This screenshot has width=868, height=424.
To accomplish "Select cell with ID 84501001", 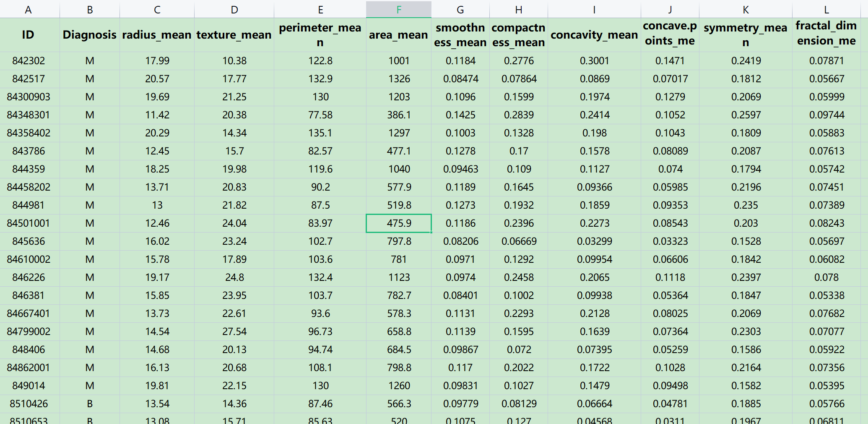I will [28, 223].
